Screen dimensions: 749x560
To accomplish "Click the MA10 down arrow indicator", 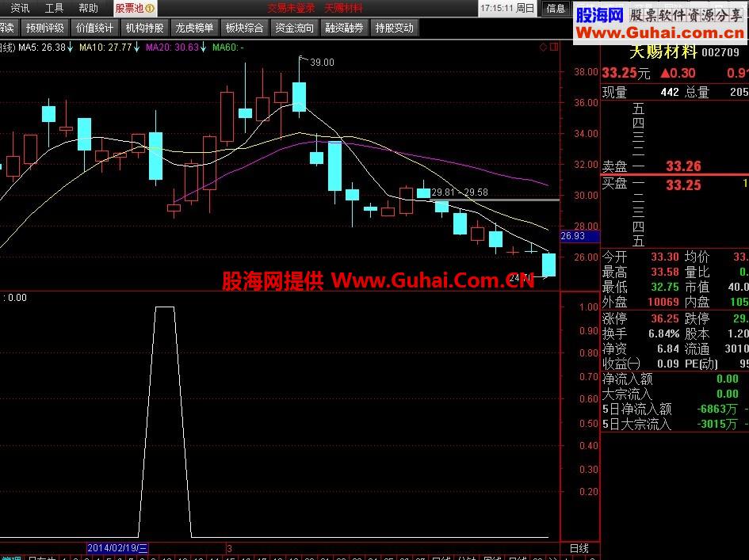I will click(x=136, y=47).
